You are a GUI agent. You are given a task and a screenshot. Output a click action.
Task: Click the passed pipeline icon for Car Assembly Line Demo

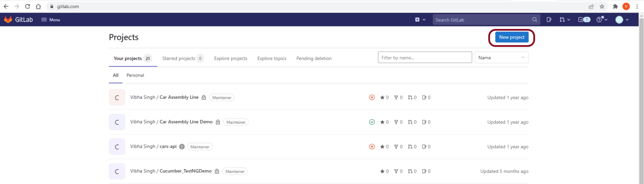[x=372, y=122]
